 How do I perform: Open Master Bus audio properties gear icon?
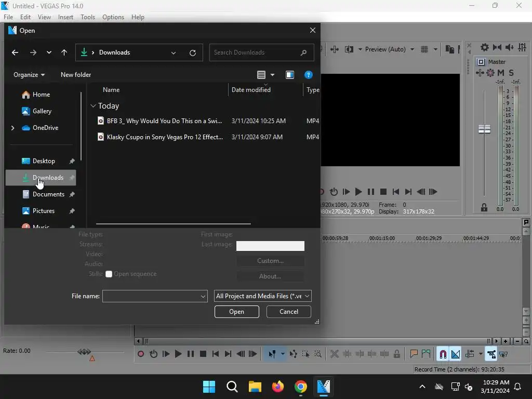[485, 47]
